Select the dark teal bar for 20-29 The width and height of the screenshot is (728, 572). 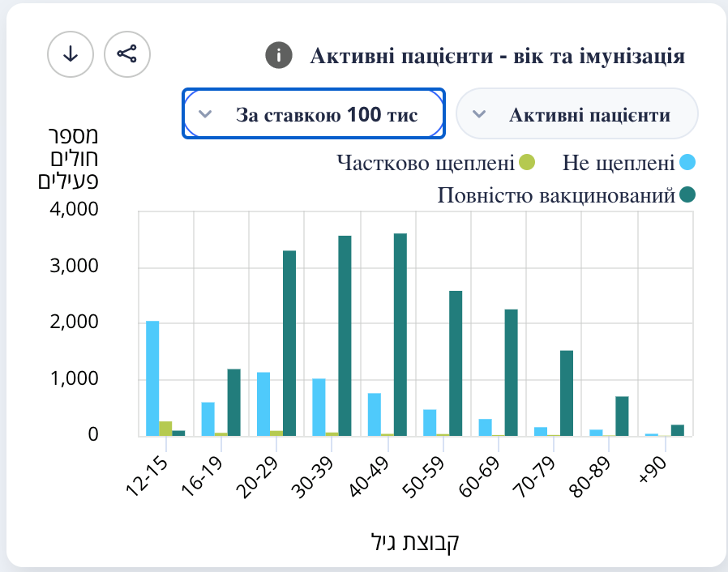289,343
